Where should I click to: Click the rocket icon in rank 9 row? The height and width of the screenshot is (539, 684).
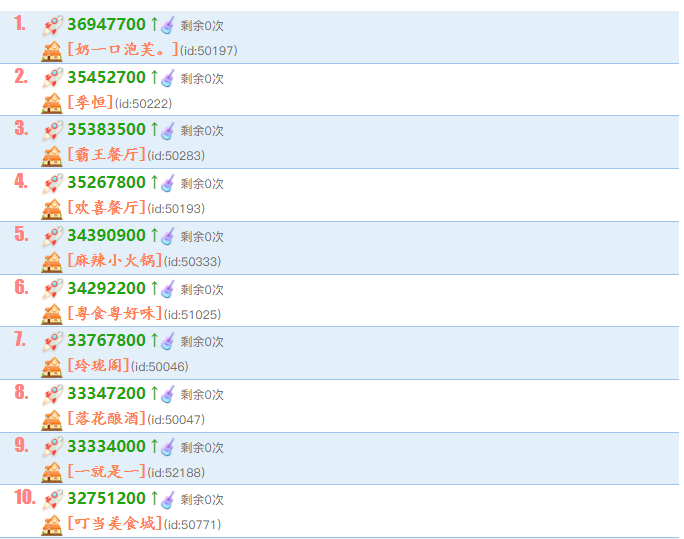coord(52,447)
